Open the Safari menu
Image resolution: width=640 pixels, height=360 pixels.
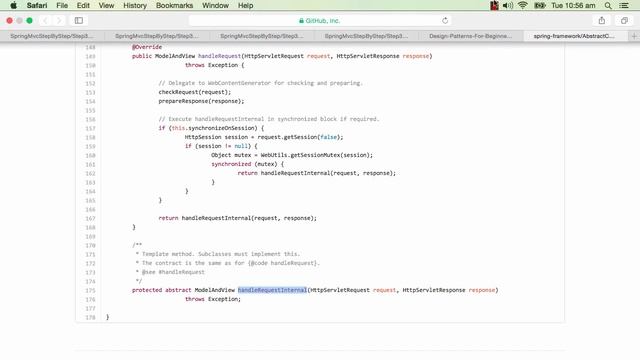[x=37, y=6]
